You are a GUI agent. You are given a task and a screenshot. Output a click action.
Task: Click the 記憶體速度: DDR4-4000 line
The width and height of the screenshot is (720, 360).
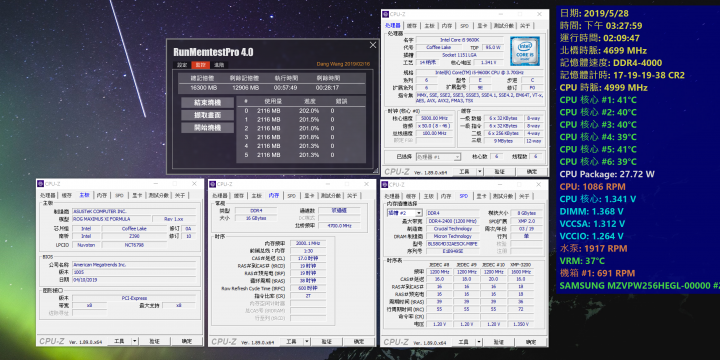point(611,63)
